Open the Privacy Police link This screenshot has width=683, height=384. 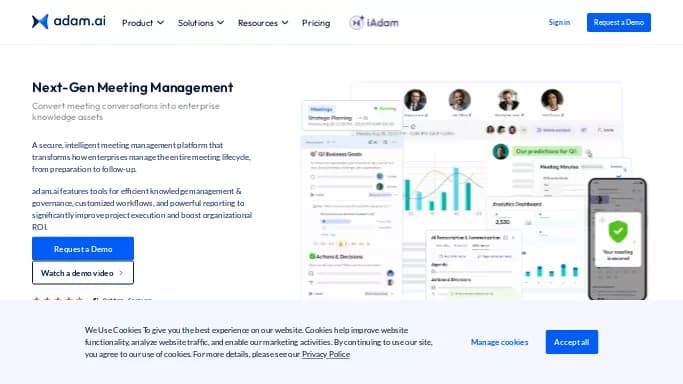pyautogui.click(x=326, y=354)
